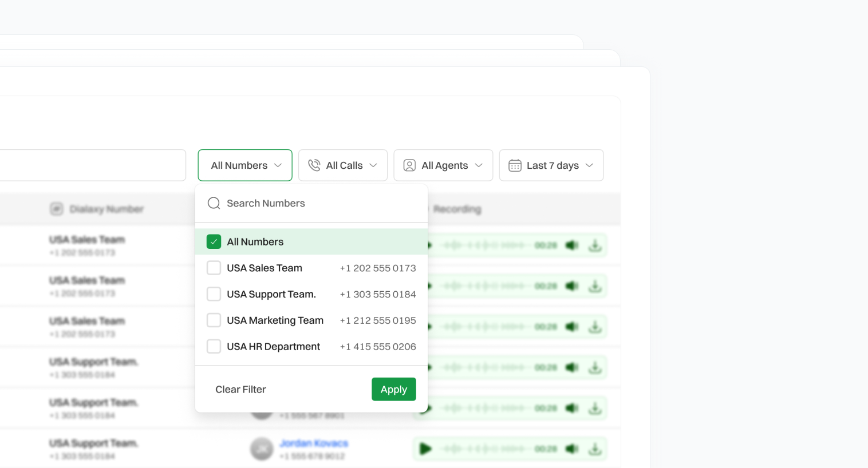868x468 pixels.
Task: Enable the USA HR Department checkbox
Action: point(214,347)
